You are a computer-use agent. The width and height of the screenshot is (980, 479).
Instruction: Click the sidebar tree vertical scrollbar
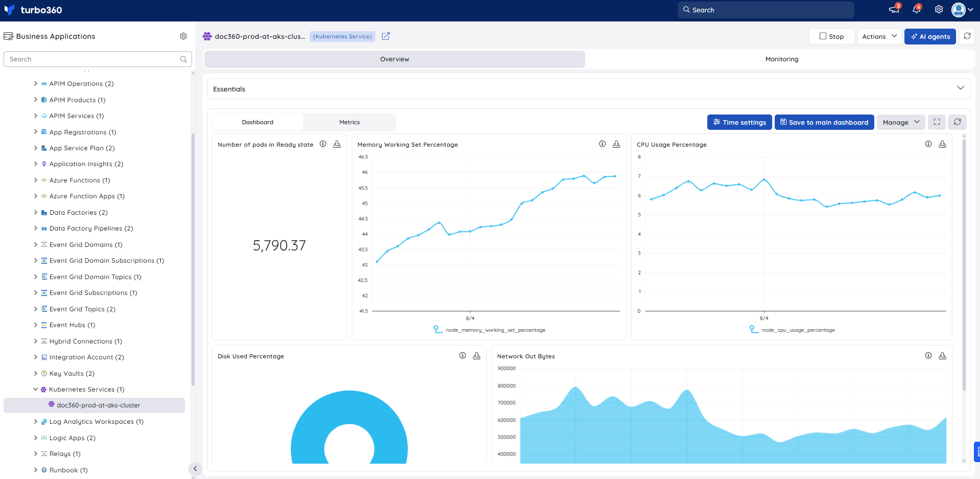[193, 260]
